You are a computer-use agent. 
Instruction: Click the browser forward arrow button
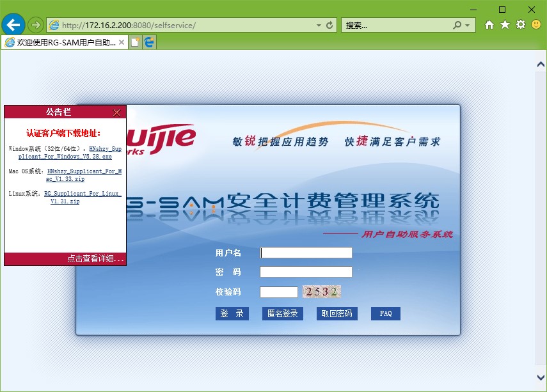pos(35,25)
